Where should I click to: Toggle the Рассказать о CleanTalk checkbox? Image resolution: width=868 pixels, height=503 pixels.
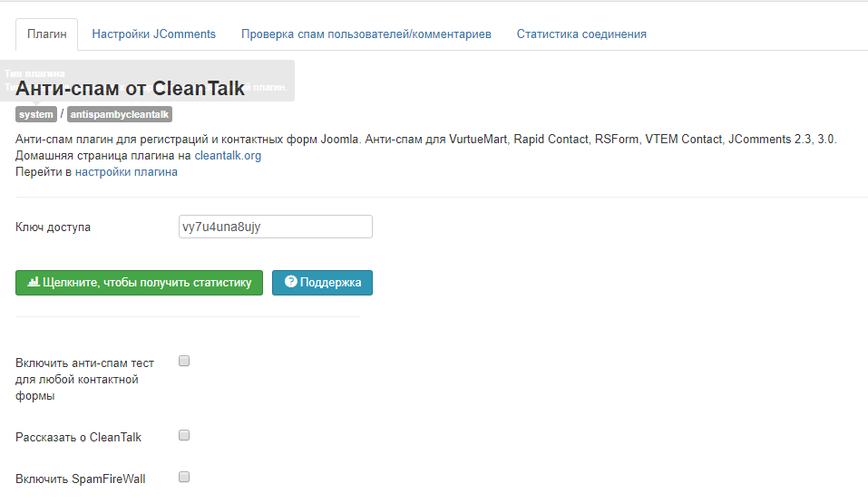click(x=184, y=436)
